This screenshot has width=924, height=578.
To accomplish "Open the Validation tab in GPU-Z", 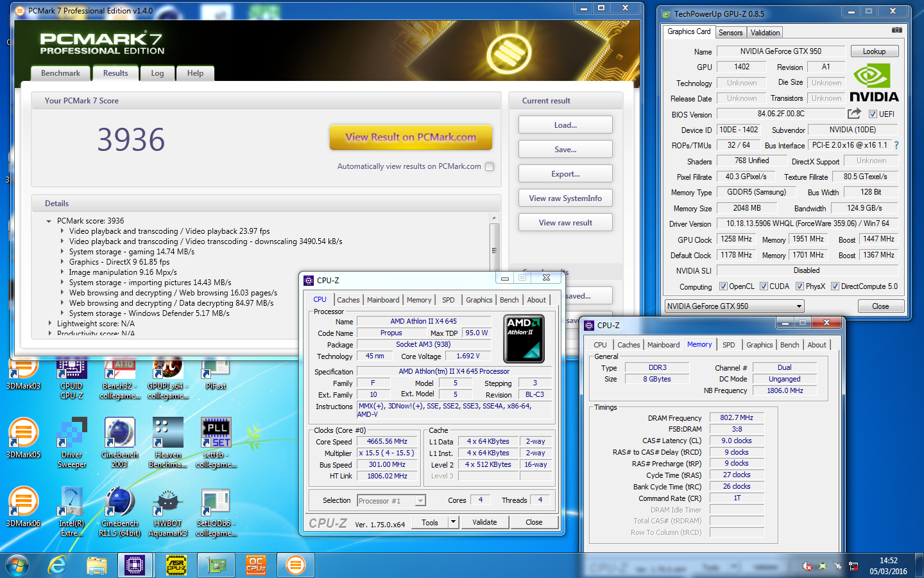I will click(765, 33).
